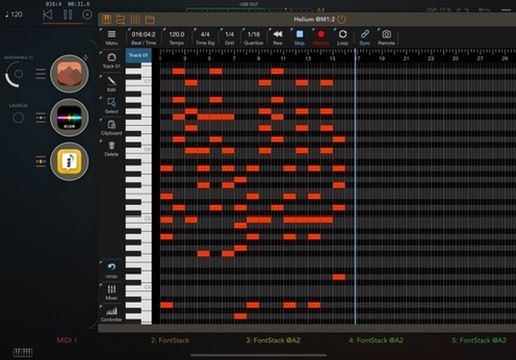Image resolution: width=516 pixels, height=360 pixels.
Task: Choose the Edit pencil tool
Action: [111, 83]
